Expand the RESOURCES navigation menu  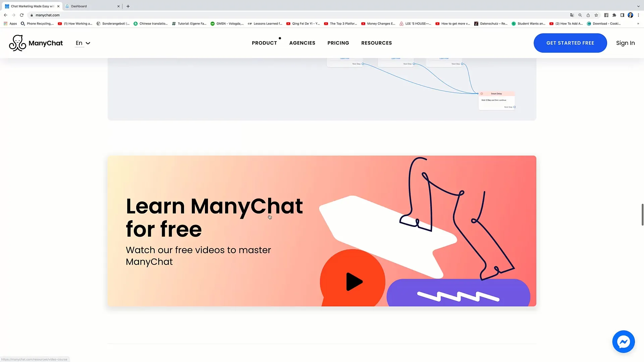point(376,43)
